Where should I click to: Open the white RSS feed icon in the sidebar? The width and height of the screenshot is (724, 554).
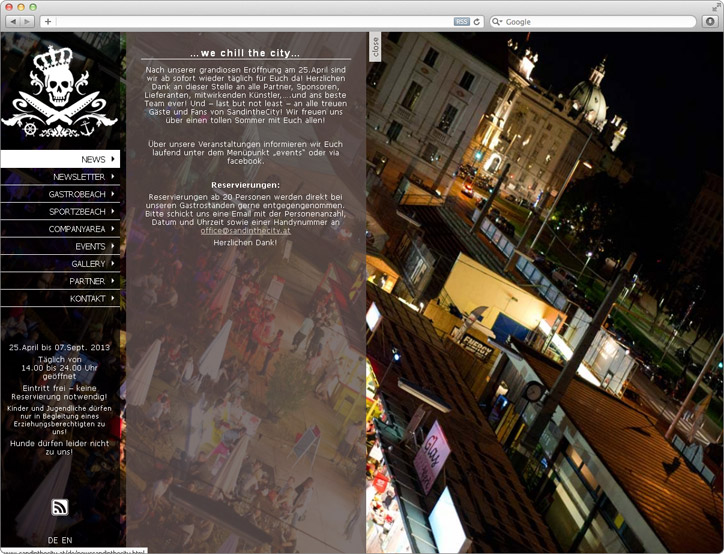coord(60,507)
